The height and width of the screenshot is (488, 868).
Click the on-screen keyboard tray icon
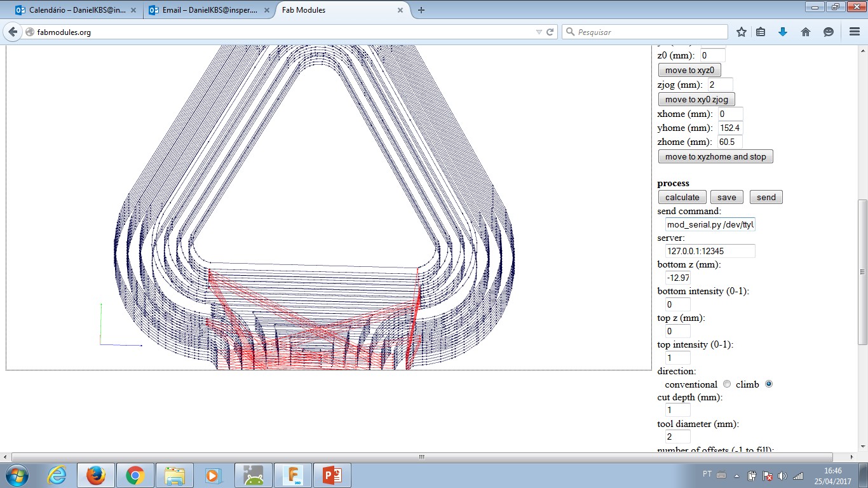pos(721,475)
